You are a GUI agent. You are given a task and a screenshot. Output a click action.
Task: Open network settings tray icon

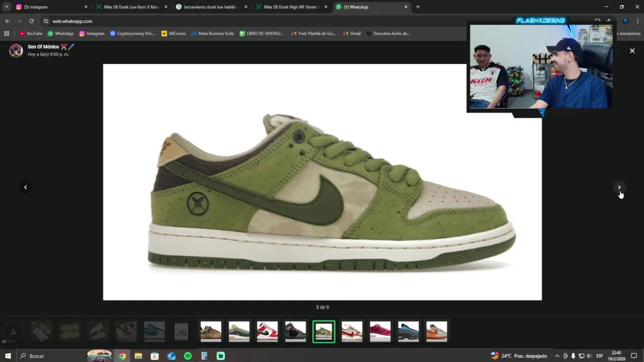581,356
